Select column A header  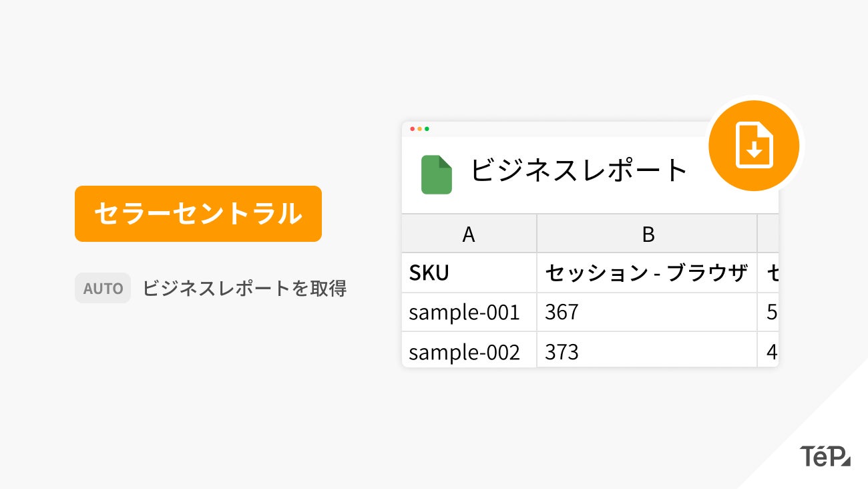(469, 234)
